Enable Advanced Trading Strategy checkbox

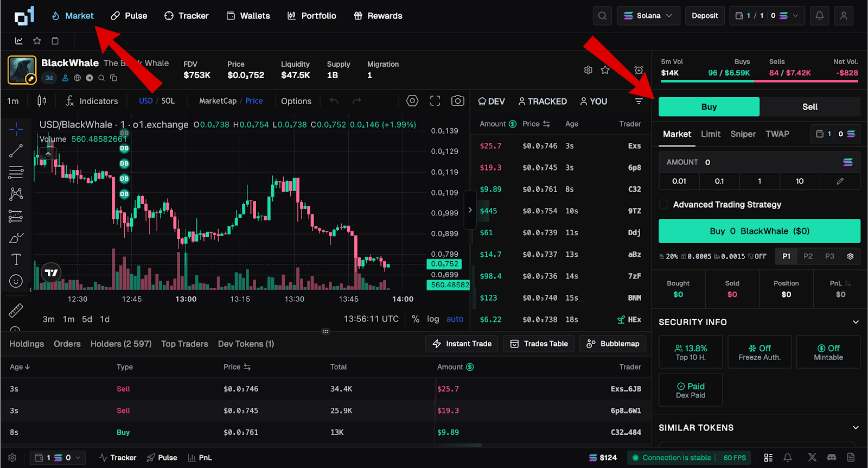tap(663, 205)
